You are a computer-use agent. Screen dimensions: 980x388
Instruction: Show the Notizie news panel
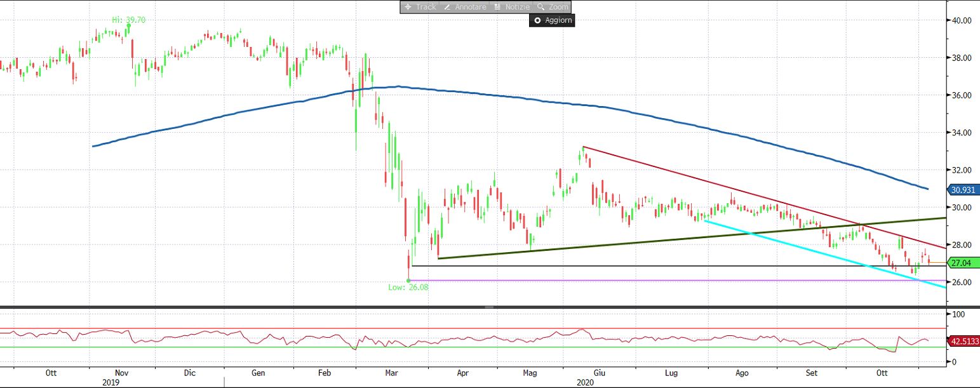(x=511, y=7)
